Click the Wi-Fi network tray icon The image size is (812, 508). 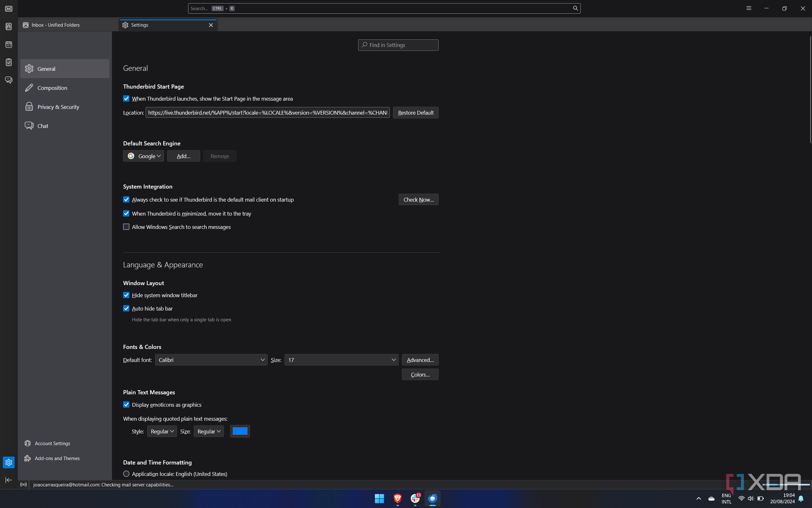742,498
